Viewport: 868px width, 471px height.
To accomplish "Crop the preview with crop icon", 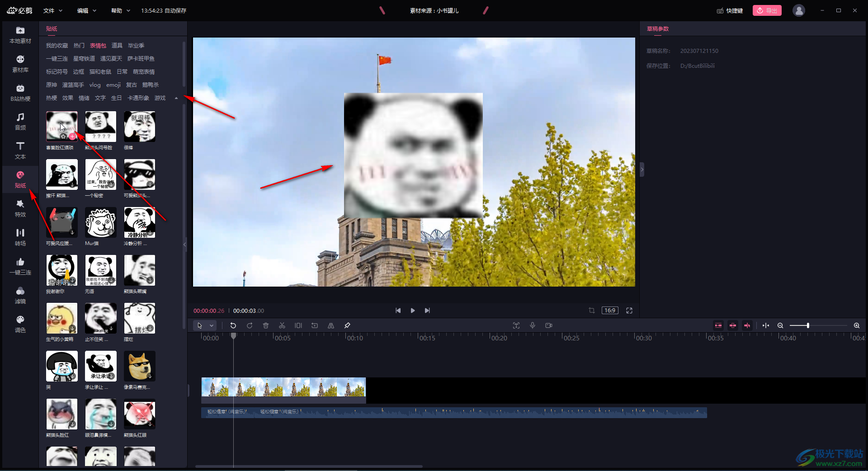I will pyautogui.click(x=592, y=311).
